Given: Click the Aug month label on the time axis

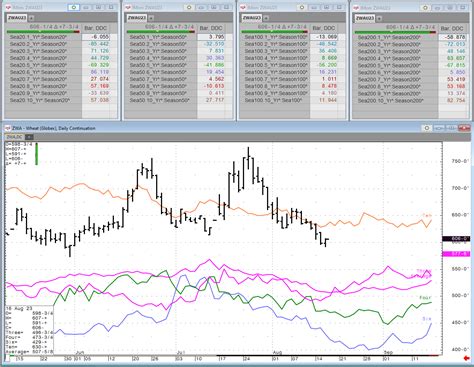Looking at the screenshot, I should click(x=277, y=352).
